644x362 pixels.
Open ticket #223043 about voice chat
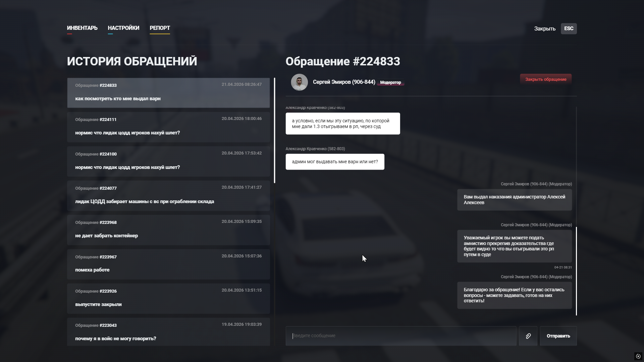pyautogui.click(x=168, y=332)
